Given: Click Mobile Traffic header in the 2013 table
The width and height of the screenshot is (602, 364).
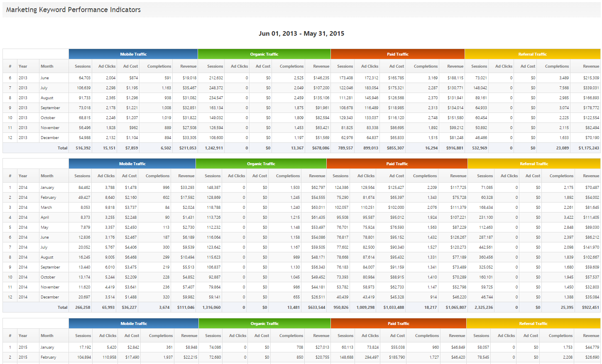Looking at the screenshot, I should click(x=133, y=54).
